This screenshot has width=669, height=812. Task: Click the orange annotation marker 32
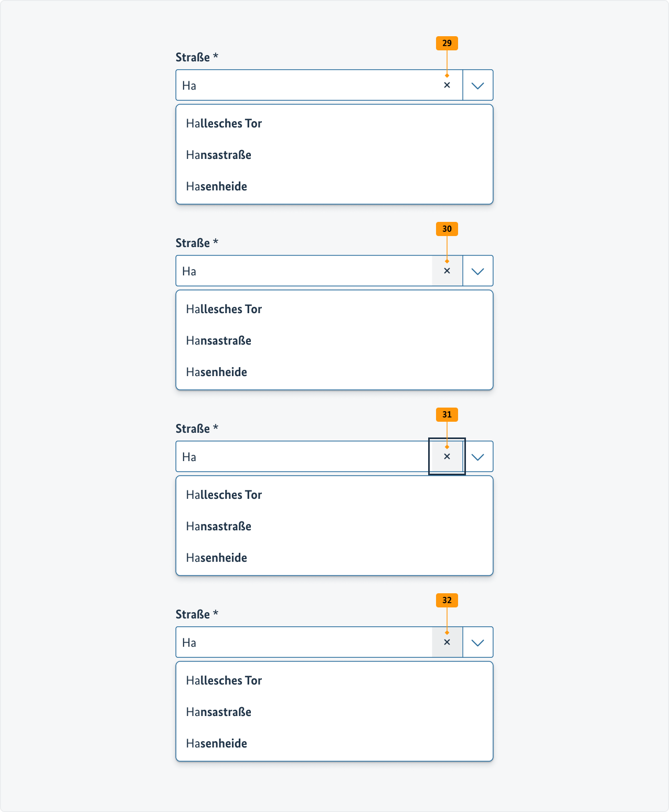tap(447, 600)
